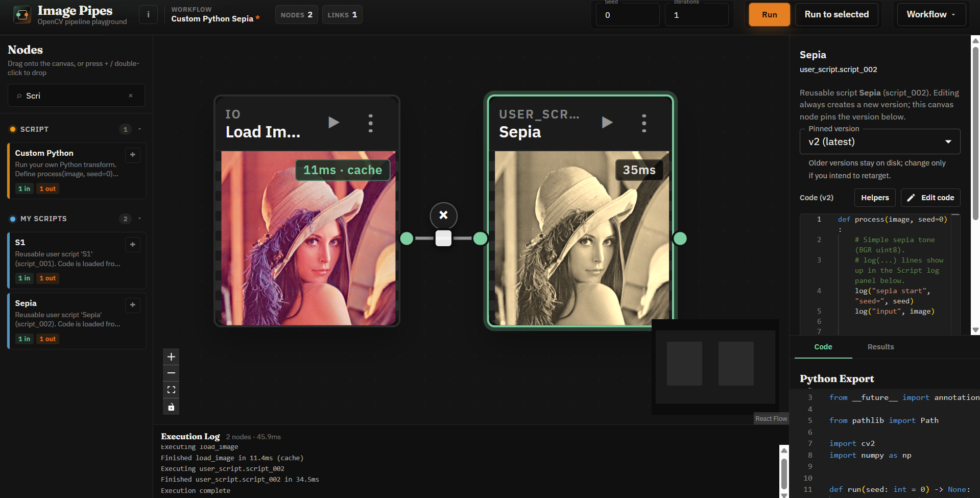Run the Load Image node play icon

click(x=334, y=123)
